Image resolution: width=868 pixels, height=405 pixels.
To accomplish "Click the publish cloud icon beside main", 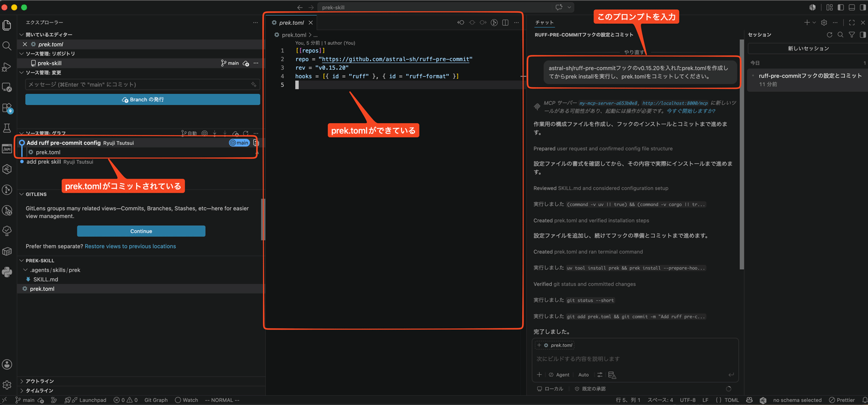I will (x=246, y=64).
